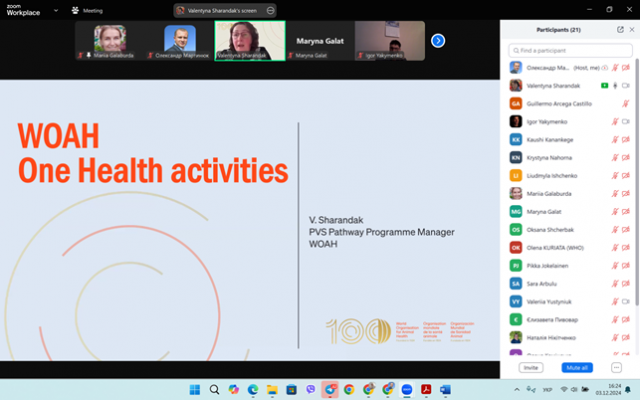640x400 pixels.
Task: Click Valeriia Yustyniuk's camera icon
Action: 625,301
